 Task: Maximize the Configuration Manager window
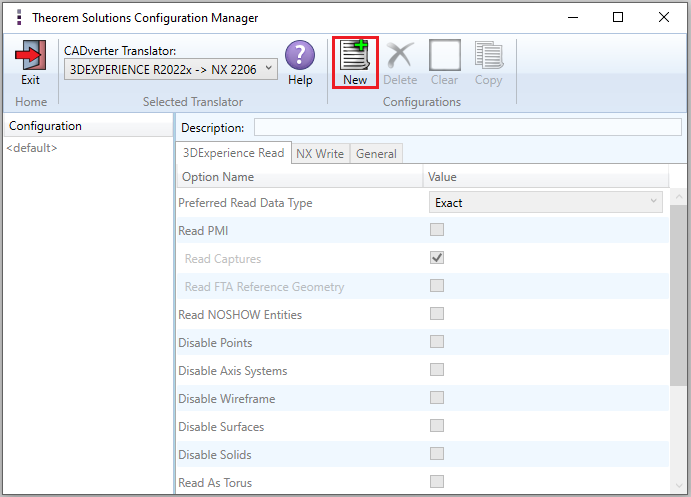click(618, 17)
